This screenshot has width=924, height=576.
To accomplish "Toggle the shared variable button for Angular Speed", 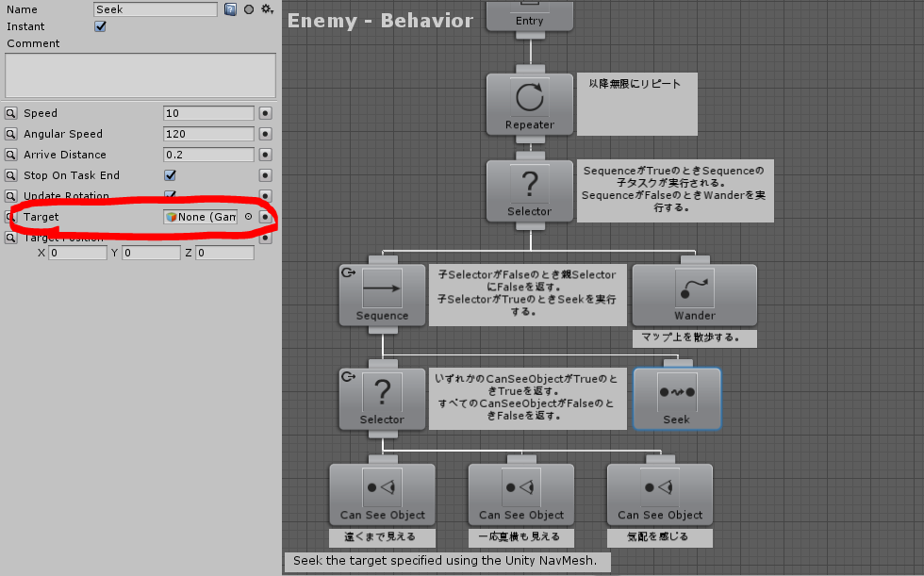I will tap(265, 134).
